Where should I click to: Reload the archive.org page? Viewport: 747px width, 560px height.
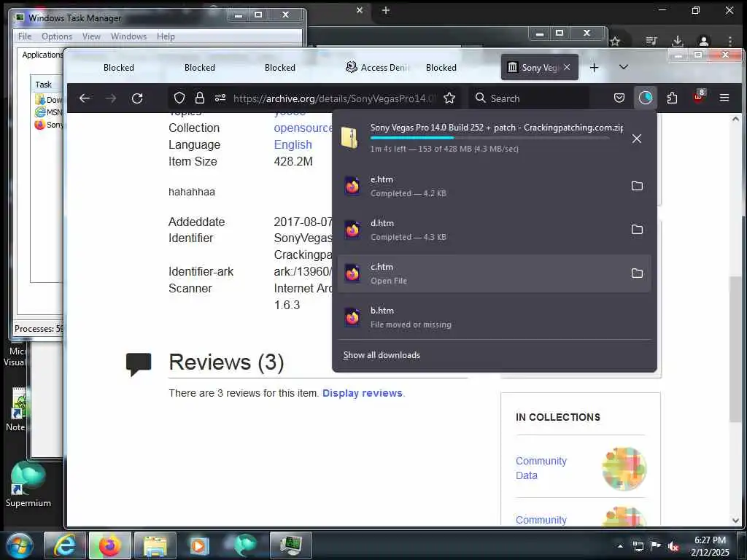(x=137, y=98)
